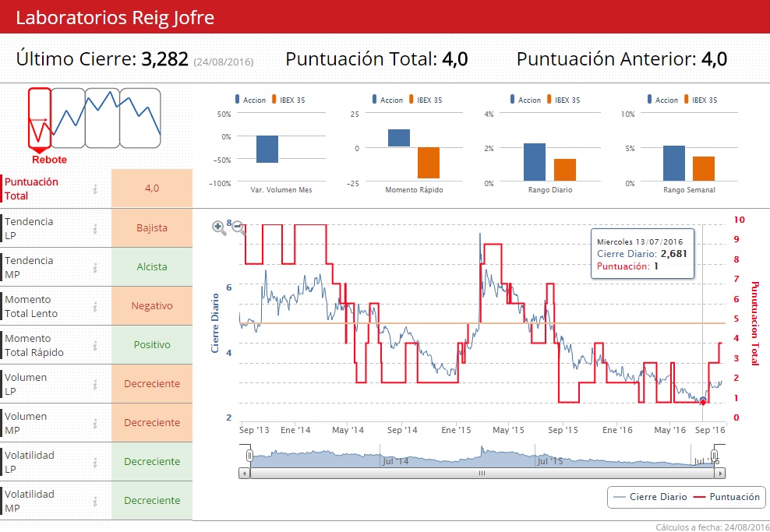Image resolution: width=770 pixels, height=532 pixels.
Task: Click the Puntuación Anterior header value
Action: coord(714,59)
